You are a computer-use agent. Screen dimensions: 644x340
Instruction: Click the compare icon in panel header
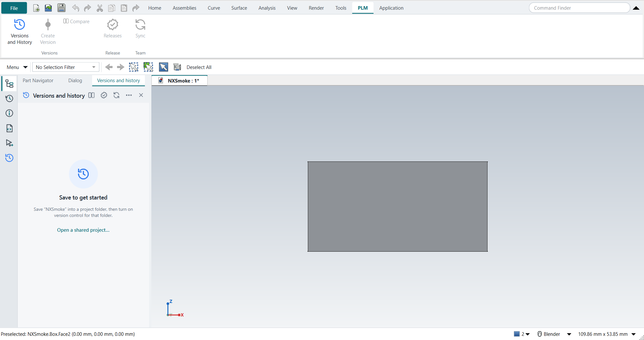pyautogui.click(x=91, y=95)
